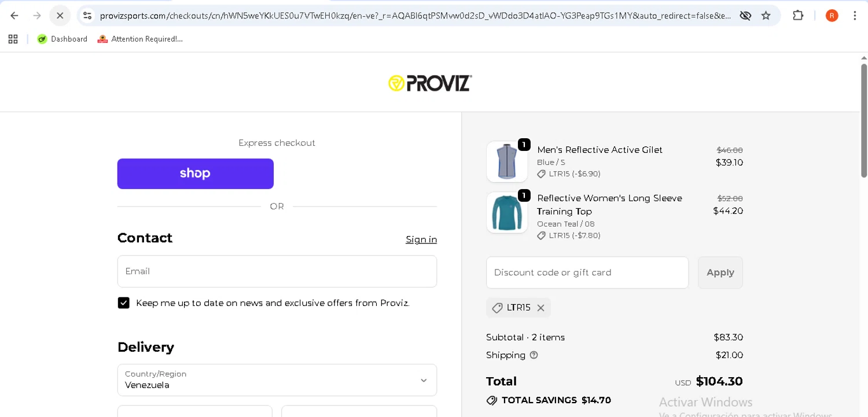Bookmark this page with the star icon
The image size is (868, 417).
click(x=766, y=16)
